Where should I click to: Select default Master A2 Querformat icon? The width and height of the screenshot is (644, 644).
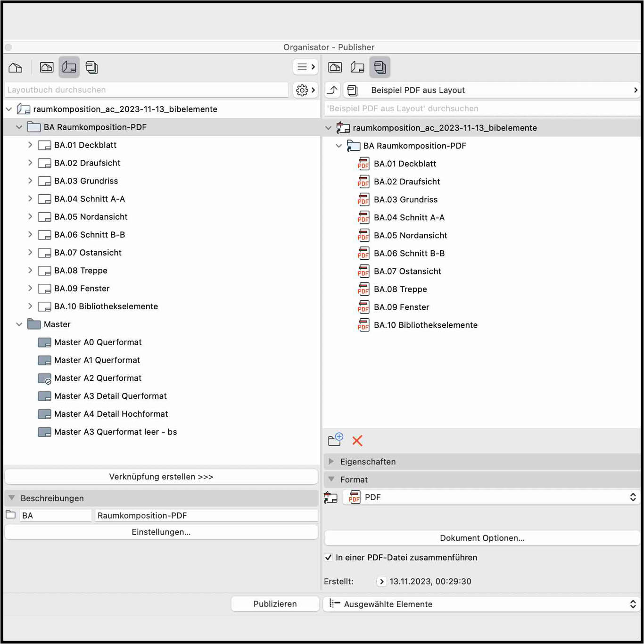click(44, 379)
